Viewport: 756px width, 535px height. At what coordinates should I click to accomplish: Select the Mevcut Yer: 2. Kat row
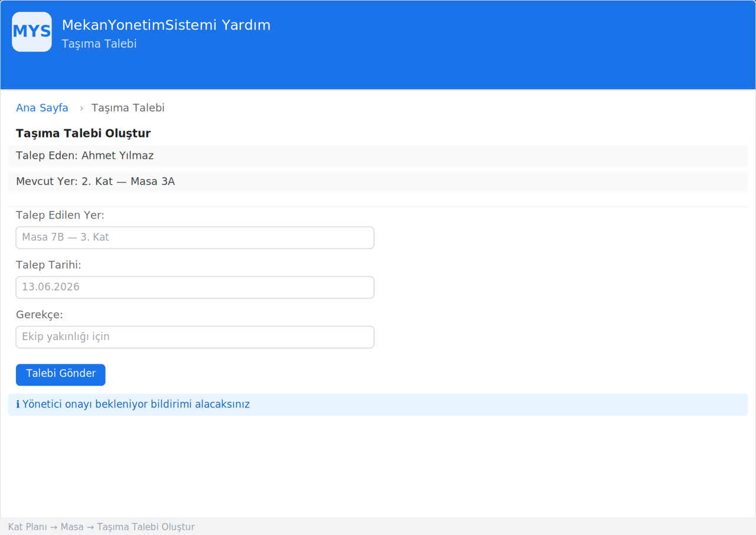click(378, 182)
